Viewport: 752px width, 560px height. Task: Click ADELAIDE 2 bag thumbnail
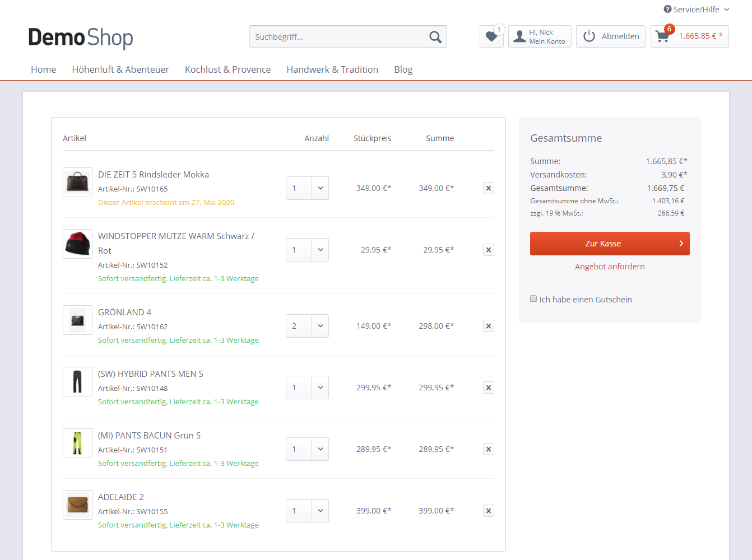tap(77, 505)
